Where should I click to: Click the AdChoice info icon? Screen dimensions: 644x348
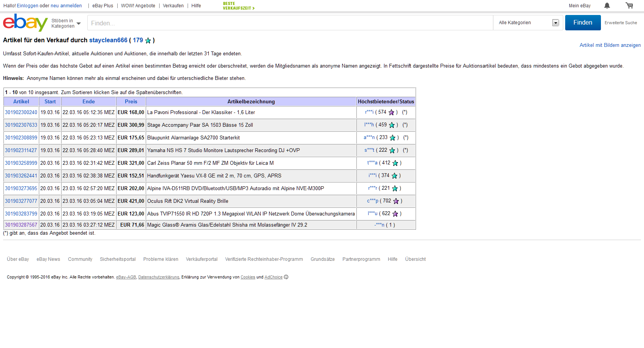[286, 277]
